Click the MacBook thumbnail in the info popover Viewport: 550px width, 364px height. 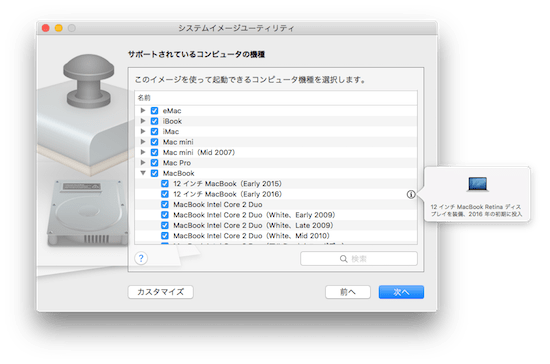tap(477, 184)
